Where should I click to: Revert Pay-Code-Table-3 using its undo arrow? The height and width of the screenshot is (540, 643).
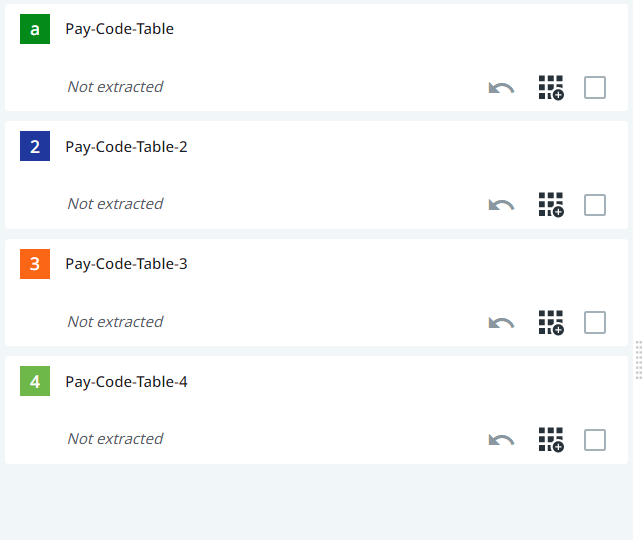501,323
